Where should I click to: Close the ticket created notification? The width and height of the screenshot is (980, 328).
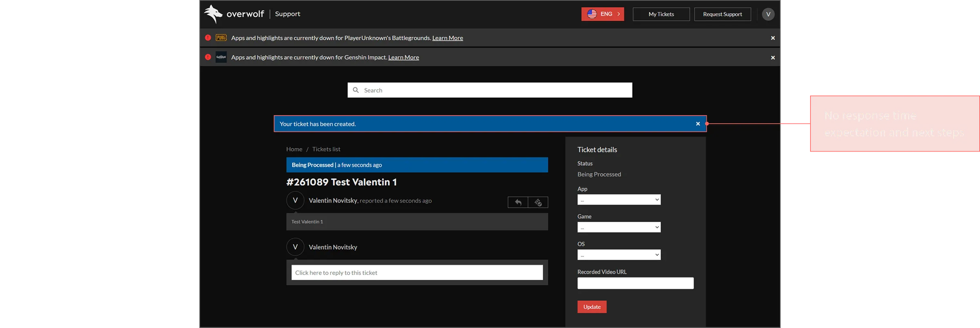(698, 124)
